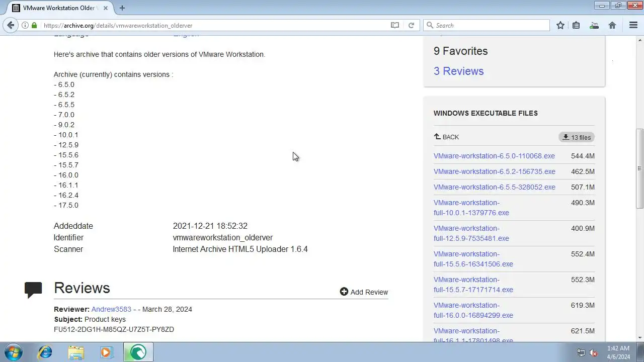Open the 3 Reviews link
The image size is (644, 362).
coord(458,71)
